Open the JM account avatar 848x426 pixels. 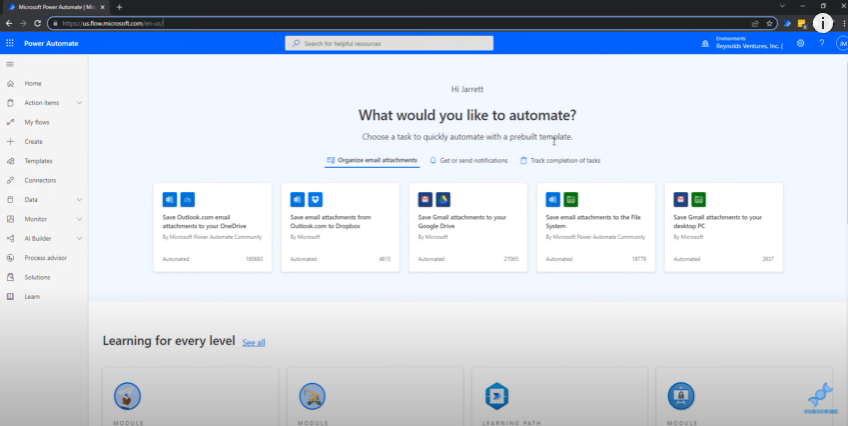[x=842, y=43]
